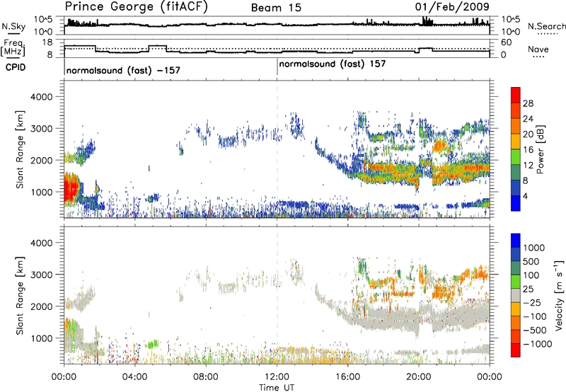This screenshot has height=392, width=566.
Task: Click the '-1000' tick on Velocity colorbar
Action: coord(538,344)
